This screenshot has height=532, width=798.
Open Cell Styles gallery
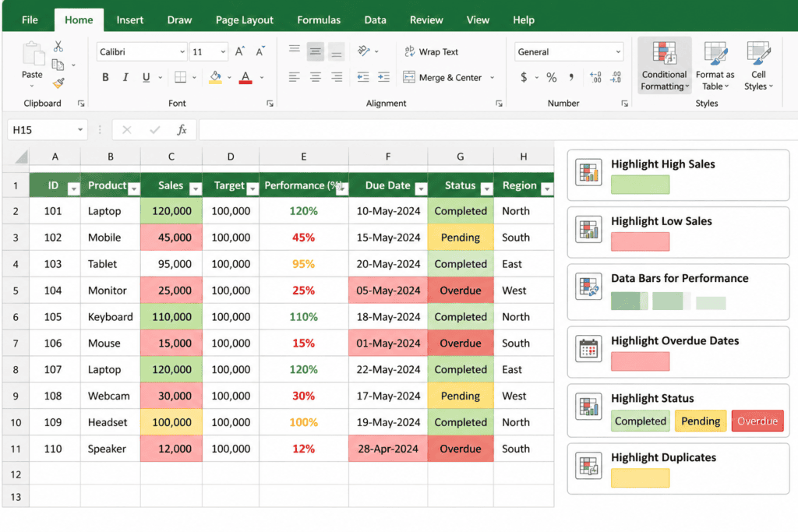tap(758, 65)
